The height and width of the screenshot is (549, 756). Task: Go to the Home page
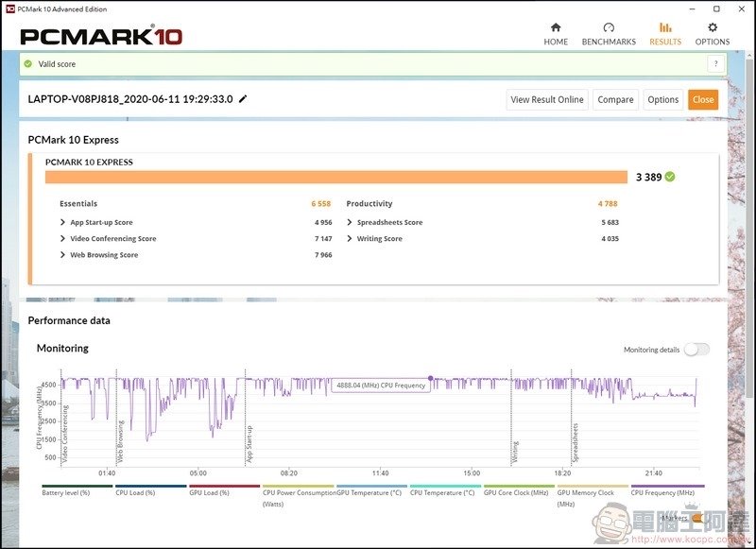pyautogui.click(x=556, y=34)
